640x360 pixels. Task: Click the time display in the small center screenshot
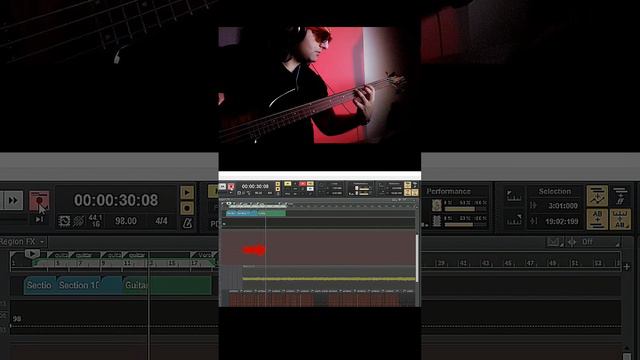point(255,186)
